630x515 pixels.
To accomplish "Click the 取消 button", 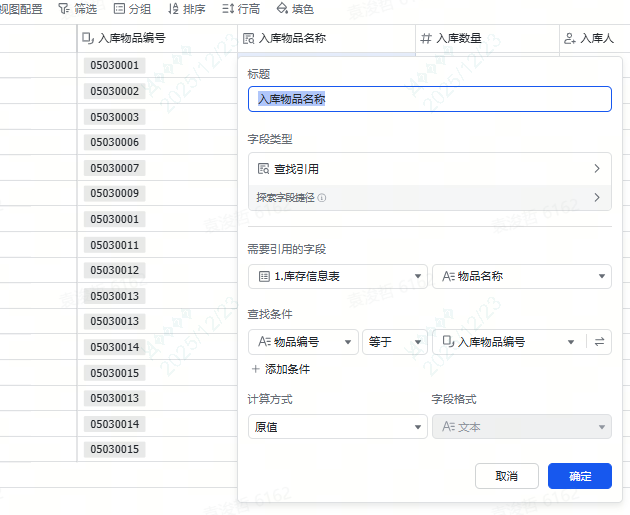I will coord(506,476).
